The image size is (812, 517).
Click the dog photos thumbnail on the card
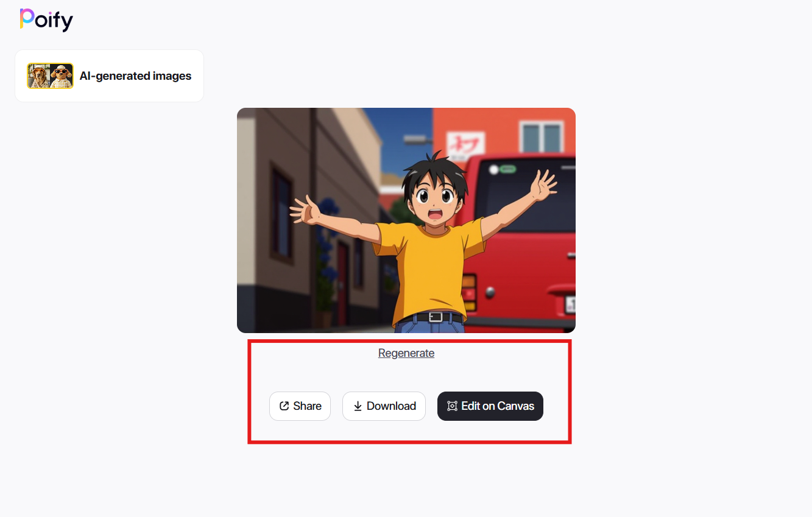pos(49,76)
